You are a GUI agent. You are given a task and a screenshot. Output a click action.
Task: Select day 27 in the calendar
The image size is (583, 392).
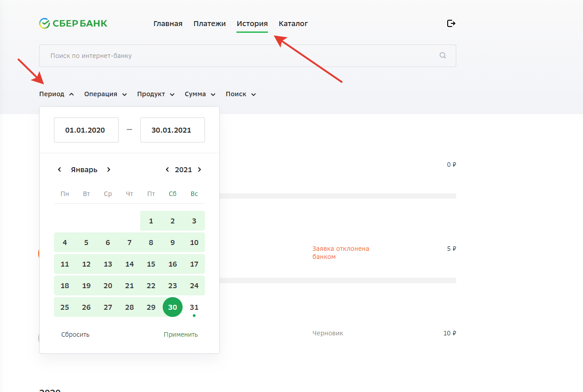coord(108,307)
